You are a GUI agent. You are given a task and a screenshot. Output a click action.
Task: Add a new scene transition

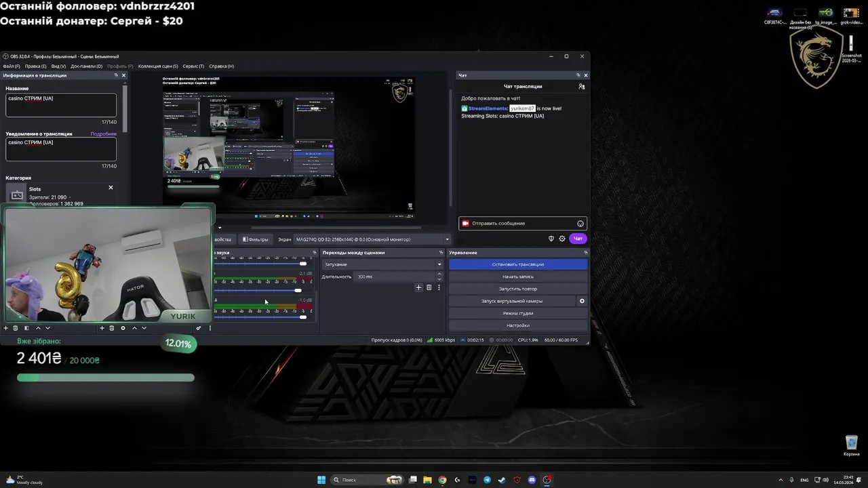coord(418,287)
